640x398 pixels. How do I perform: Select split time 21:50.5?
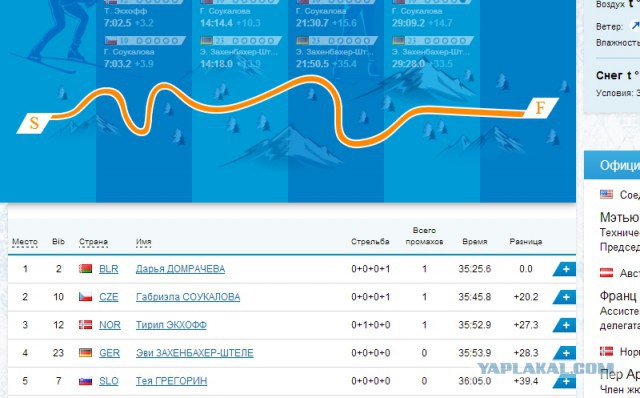[312, 64]
